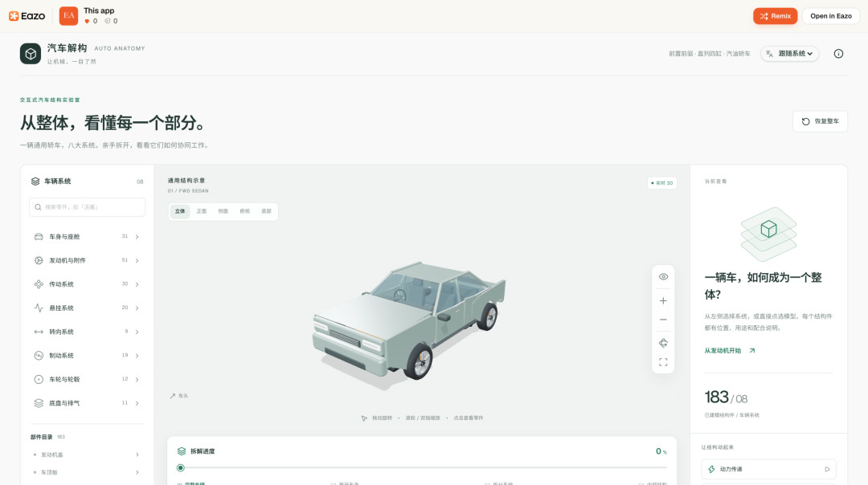Expand the 发动机盖 part chevron
Image resolution: width=868 pixels, height=485 pixels.
tap(137, 454)
